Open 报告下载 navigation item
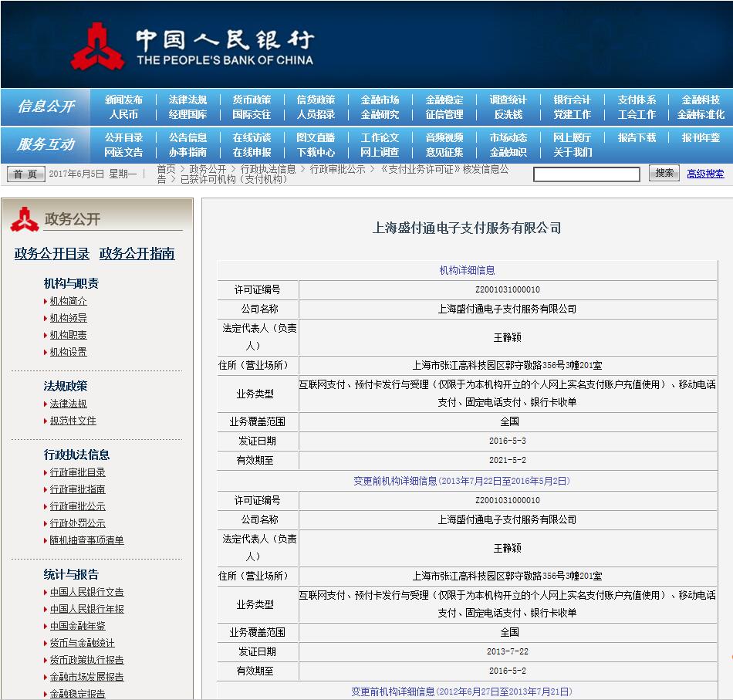 coord(637,137)
